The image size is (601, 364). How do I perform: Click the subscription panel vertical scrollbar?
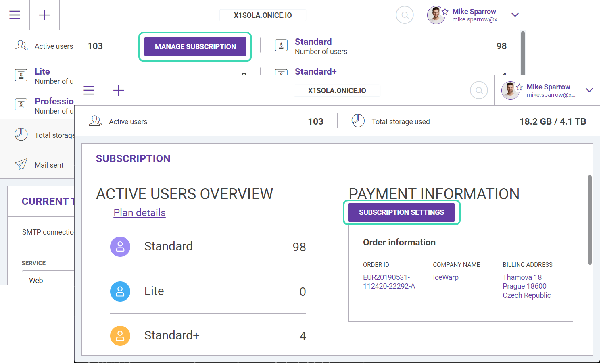[590, 220]
